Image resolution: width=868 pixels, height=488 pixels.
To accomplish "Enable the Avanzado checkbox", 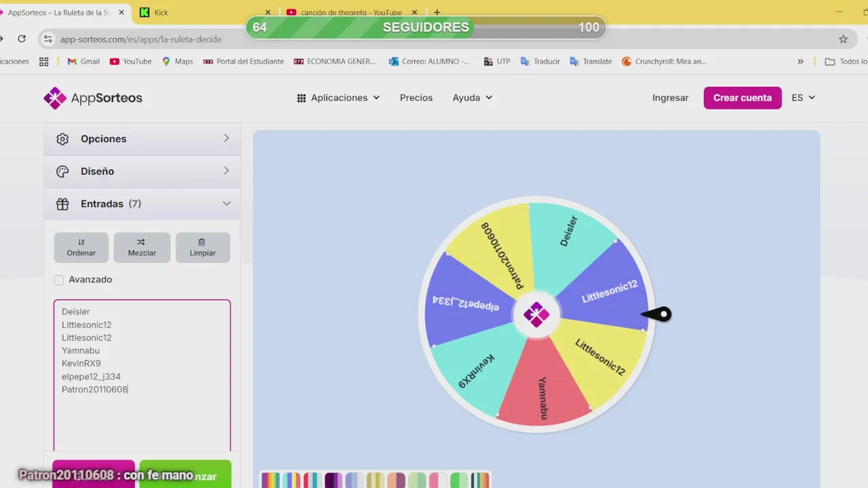I will point(59,280).
